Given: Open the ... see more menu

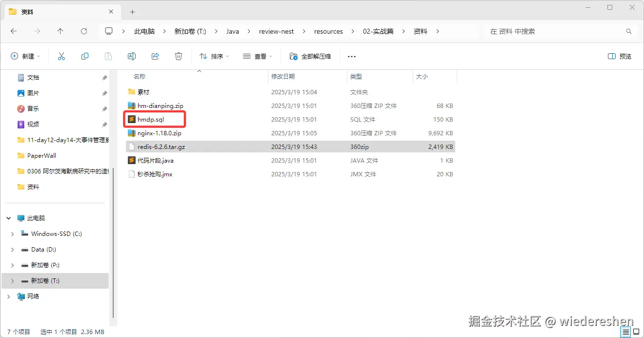Looking at the screenshot, I should pos(351,56).
